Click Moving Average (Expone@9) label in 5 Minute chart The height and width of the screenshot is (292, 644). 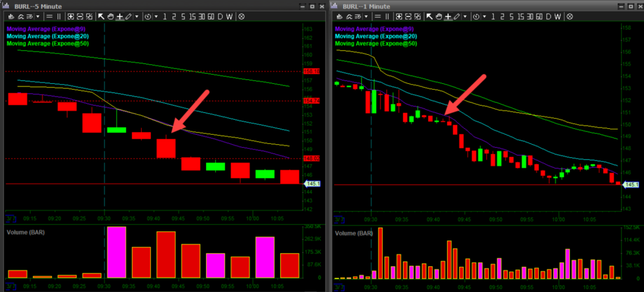tap(39, 29)
